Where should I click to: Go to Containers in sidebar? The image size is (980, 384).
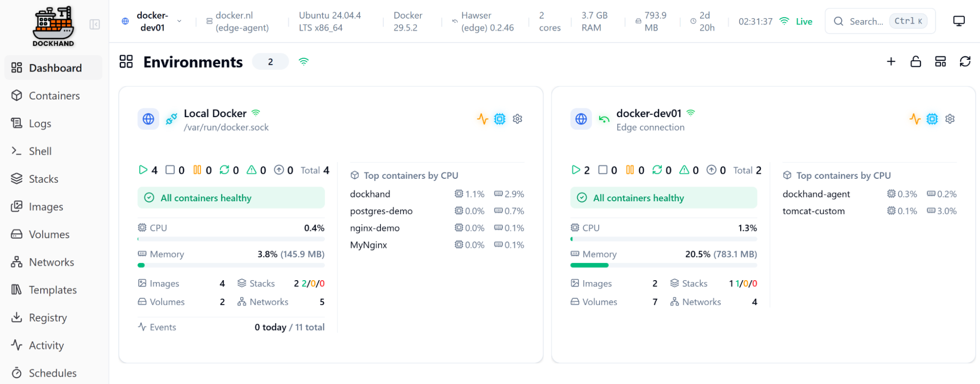point(53,96)
